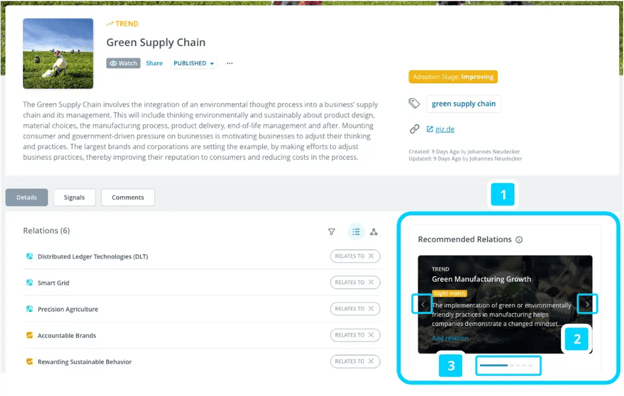
Task: Click the tag icon next to green supply chain
Action: [x=414, y=103]
